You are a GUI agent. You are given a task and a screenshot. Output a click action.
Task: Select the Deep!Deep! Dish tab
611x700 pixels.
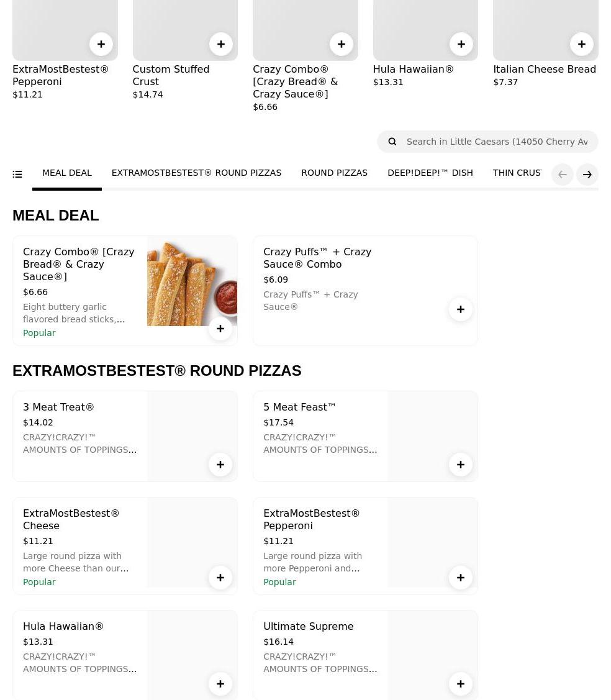click(x=430, y=173)
